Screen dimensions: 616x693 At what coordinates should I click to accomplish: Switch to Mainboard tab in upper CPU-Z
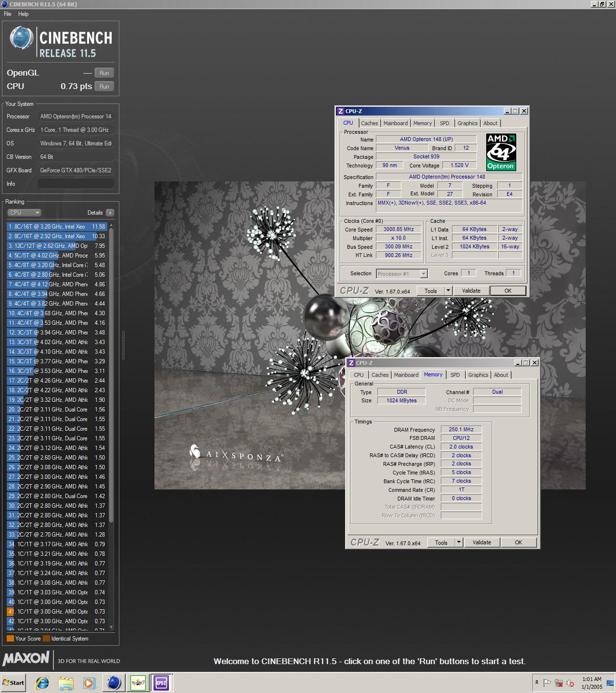click(x=396, y=123)
